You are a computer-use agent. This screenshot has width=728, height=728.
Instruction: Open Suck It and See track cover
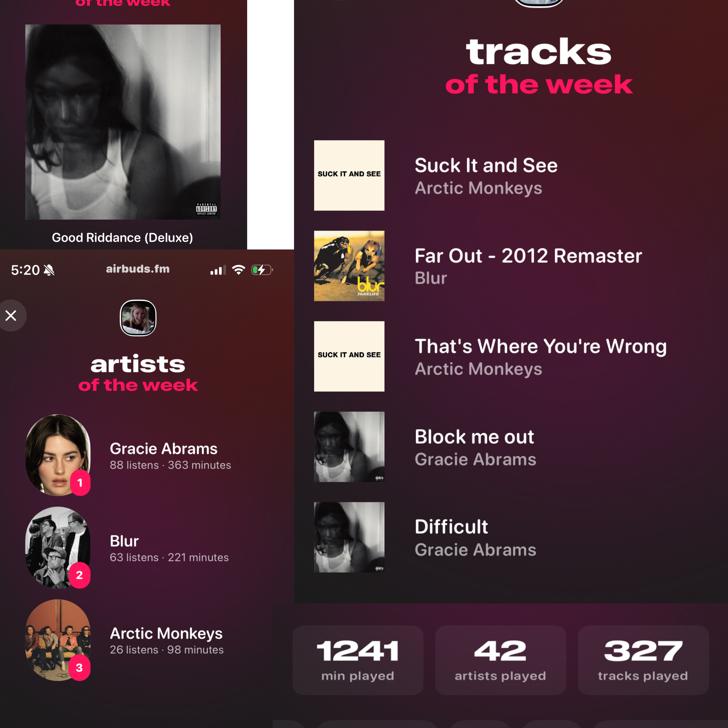349,176
